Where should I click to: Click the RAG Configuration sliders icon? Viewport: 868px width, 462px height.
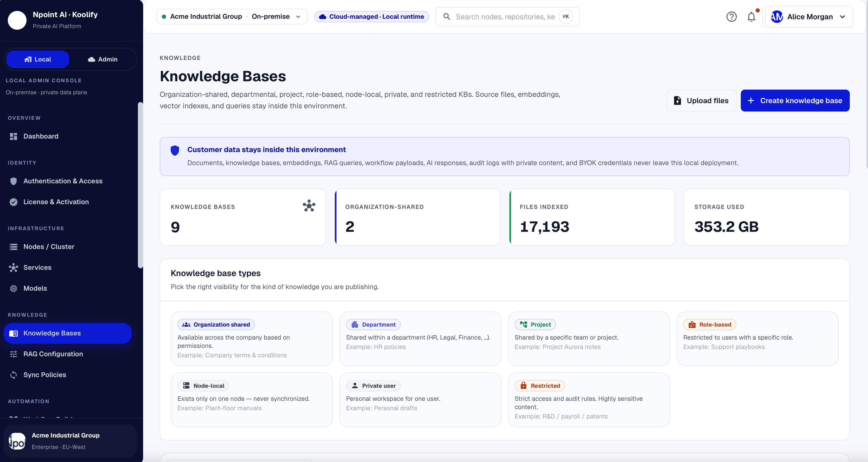[x=14, y=354]
